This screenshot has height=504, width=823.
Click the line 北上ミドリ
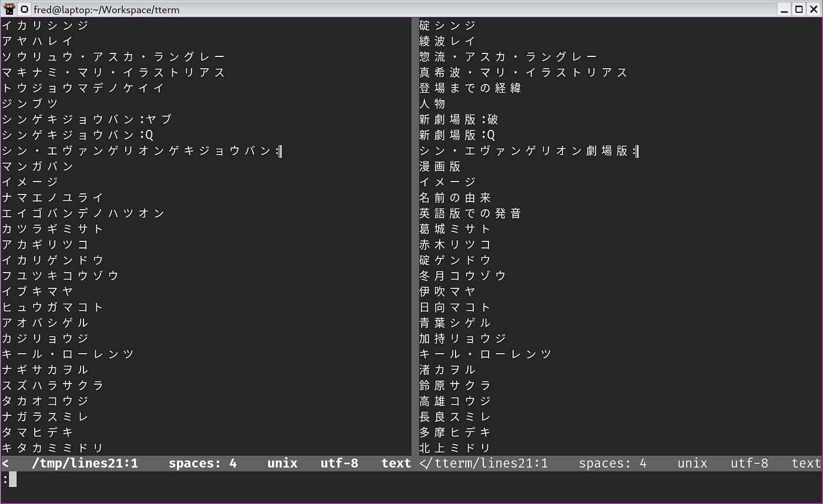[455, 448]
